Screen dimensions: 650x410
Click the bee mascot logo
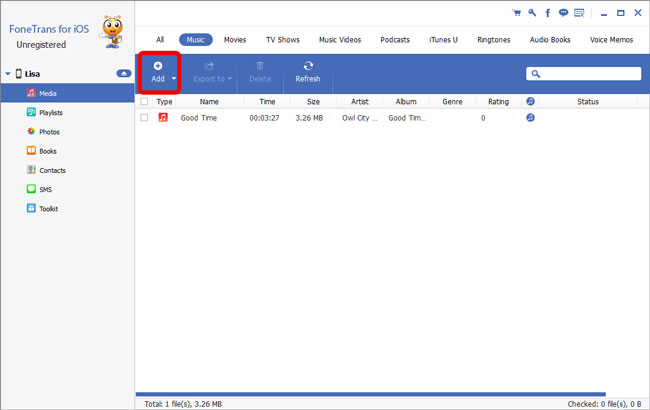click(x=112, y=32)
